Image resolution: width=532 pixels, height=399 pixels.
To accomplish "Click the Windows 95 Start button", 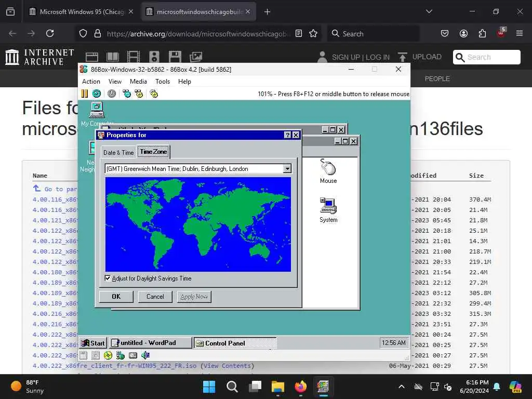I will pos(93,343).
